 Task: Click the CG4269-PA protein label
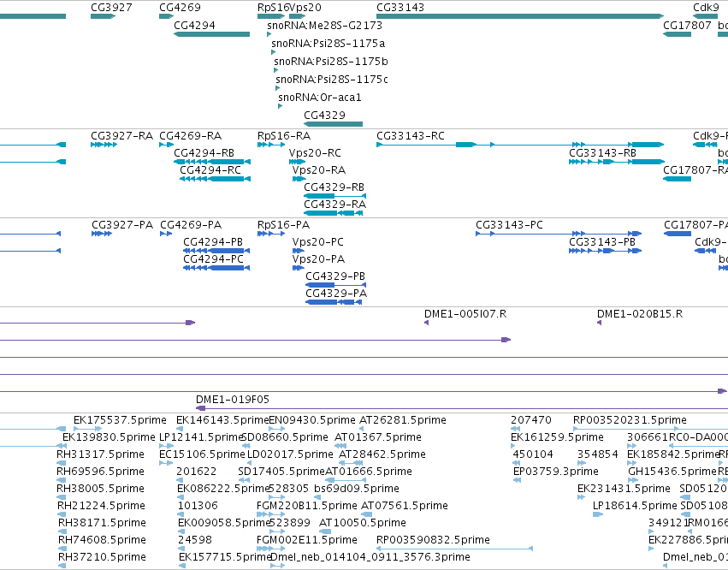191,225
